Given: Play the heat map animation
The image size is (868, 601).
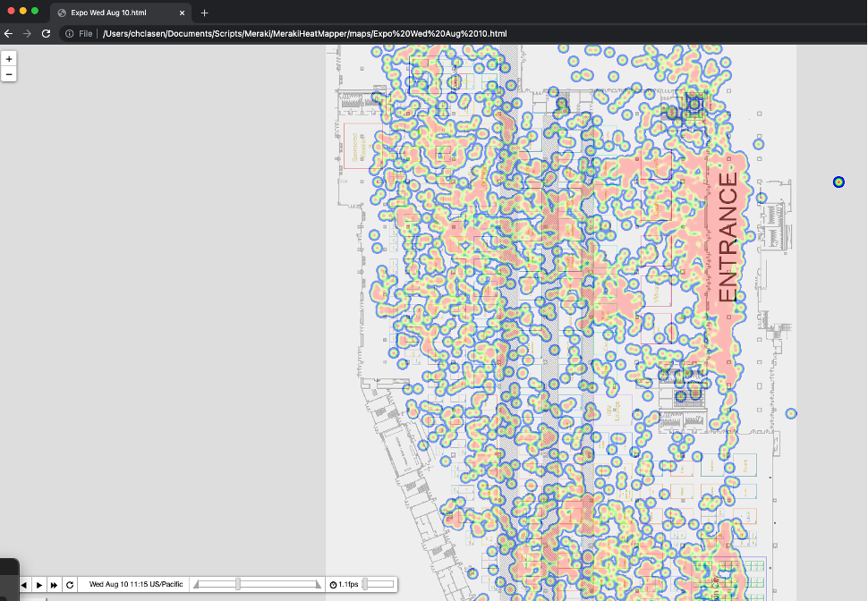Looking at the screenshot, I should click(x=39, y=584).
